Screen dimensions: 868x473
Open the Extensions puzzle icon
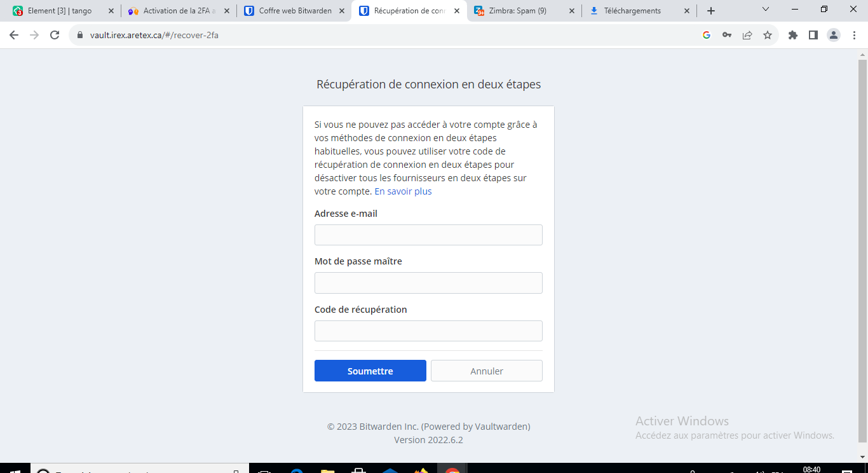(x=793, y=36)
